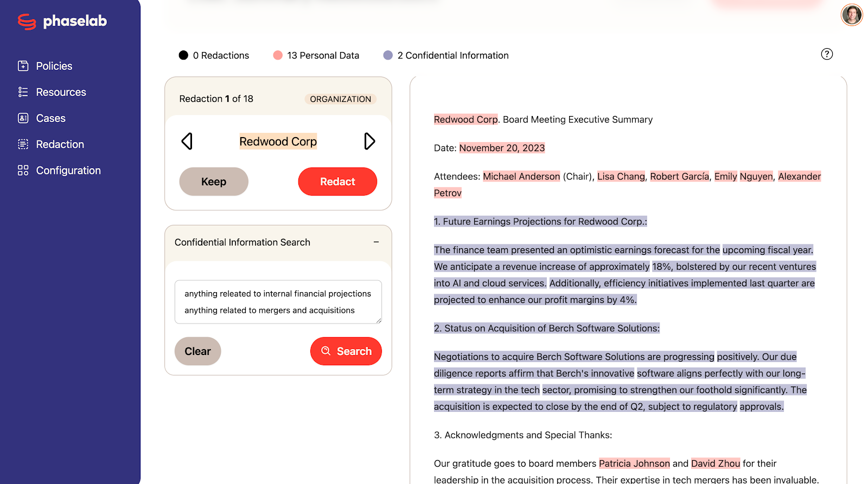Screen dimensions: 868x484
Task: Collapse the Confidential Information Search panel
Action: [x=376, y=242]
